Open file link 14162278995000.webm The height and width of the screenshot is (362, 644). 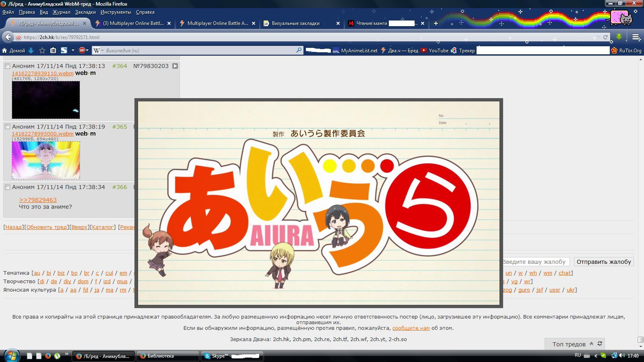pos(43,134)
